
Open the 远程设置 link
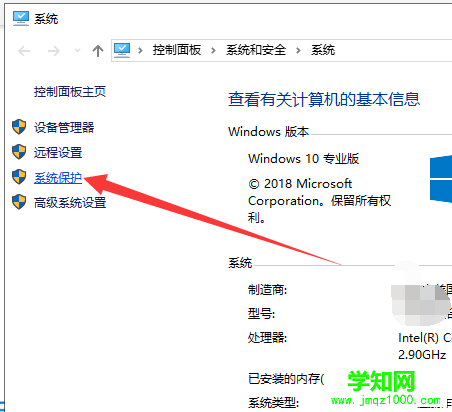[x=58, y=153]
